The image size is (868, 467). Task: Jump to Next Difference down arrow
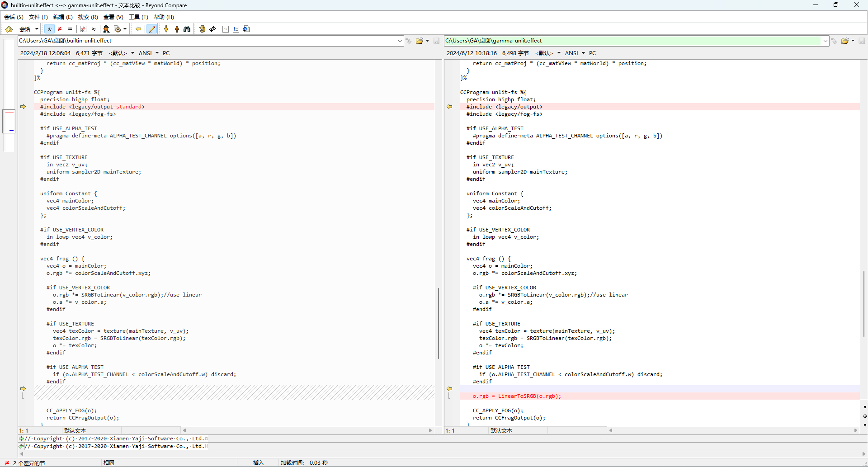coord(166,29)
